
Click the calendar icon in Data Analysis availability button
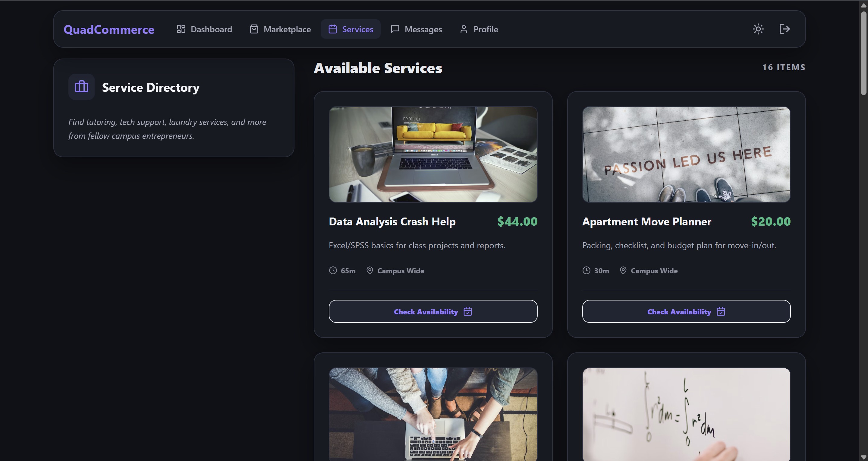coord(468,311)
